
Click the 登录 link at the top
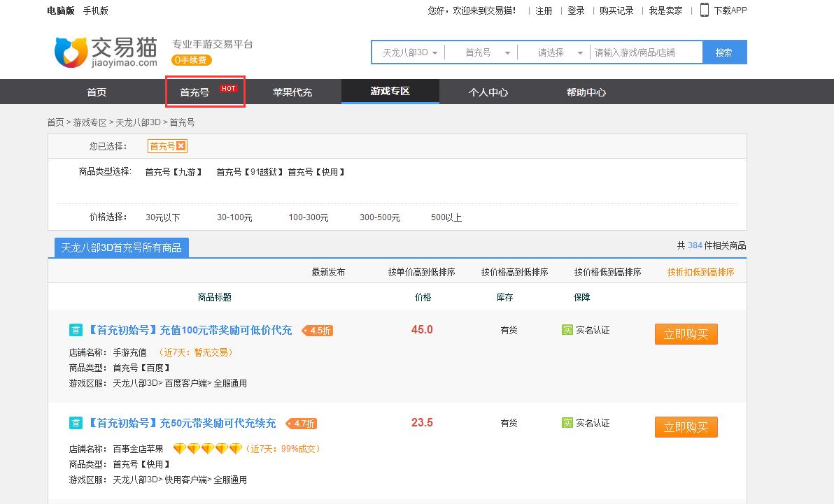click(576, 10)
